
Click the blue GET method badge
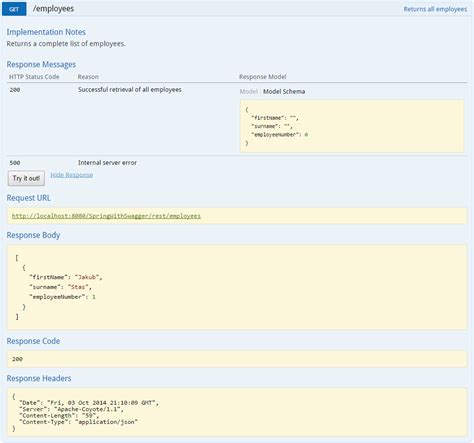point(14,9)
